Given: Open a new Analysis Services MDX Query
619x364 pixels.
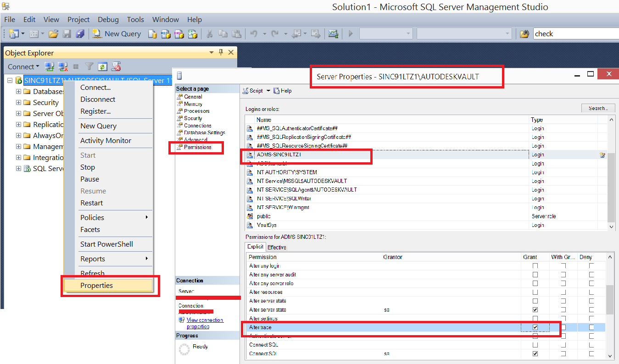Looking at the screenshot, I should (x=166, y=33).
